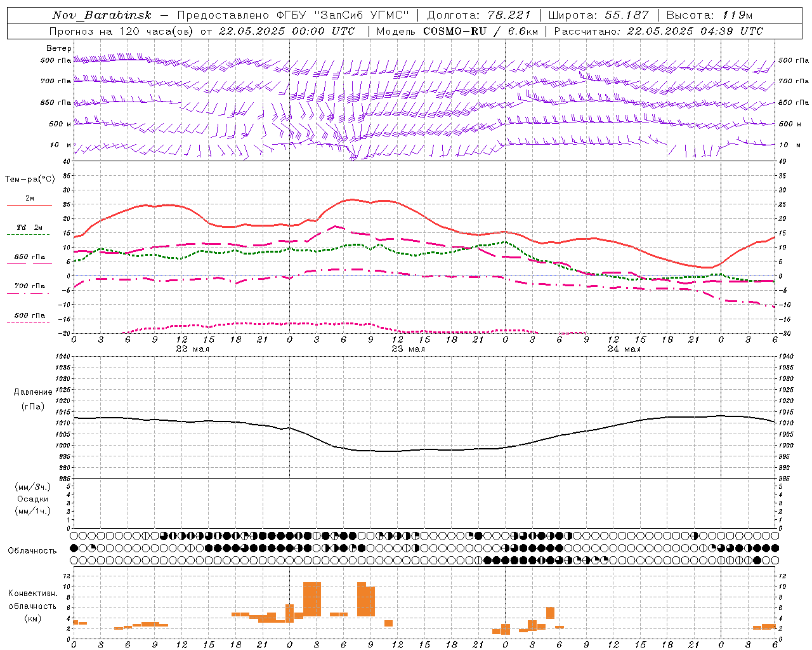Image resolution: width=812 pixels, height=650 pixels.
Task: Click the "(мм/3ч.)" precipitation unit label
Action: pos(33,487)
